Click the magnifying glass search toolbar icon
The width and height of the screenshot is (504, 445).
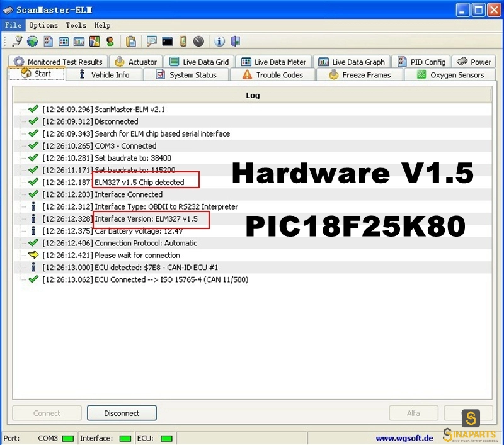pos(151,41)
